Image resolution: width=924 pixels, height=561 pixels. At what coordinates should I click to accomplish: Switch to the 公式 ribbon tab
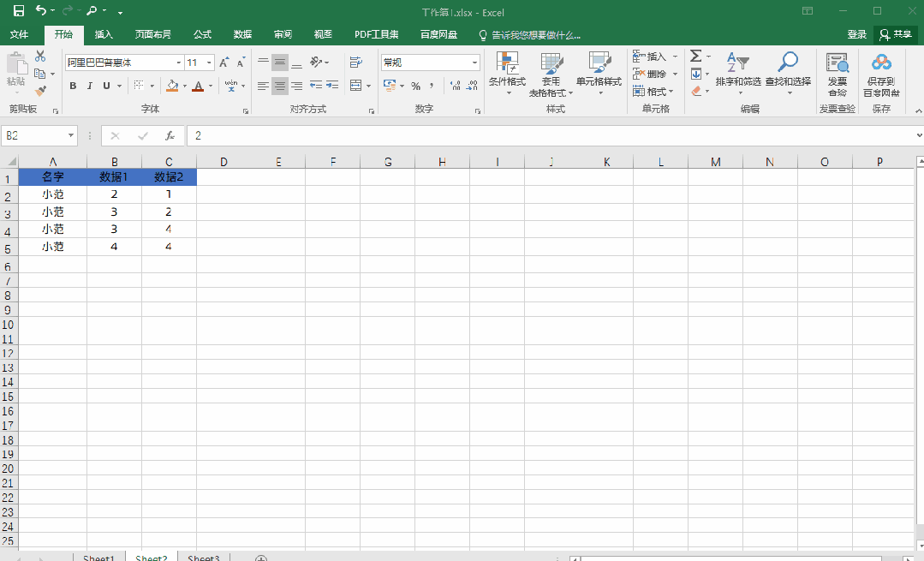click(x=202, y=34)
